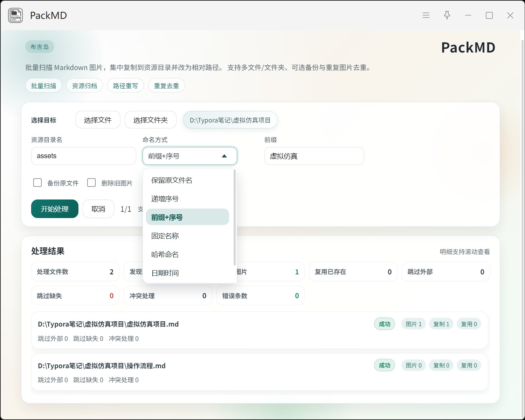Focus the 前缀 input field
The height and width of the screenshot is (420, 525).
[314, 156]
